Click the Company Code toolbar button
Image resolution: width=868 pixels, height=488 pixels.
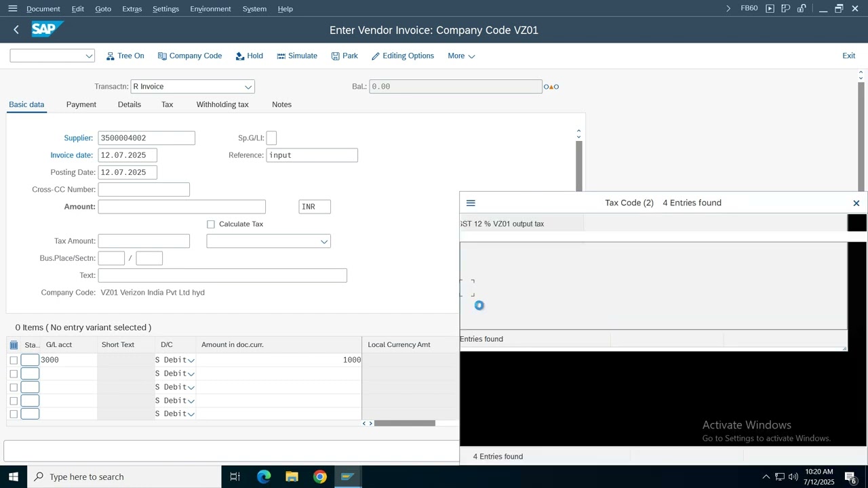(x=190, y=56)
